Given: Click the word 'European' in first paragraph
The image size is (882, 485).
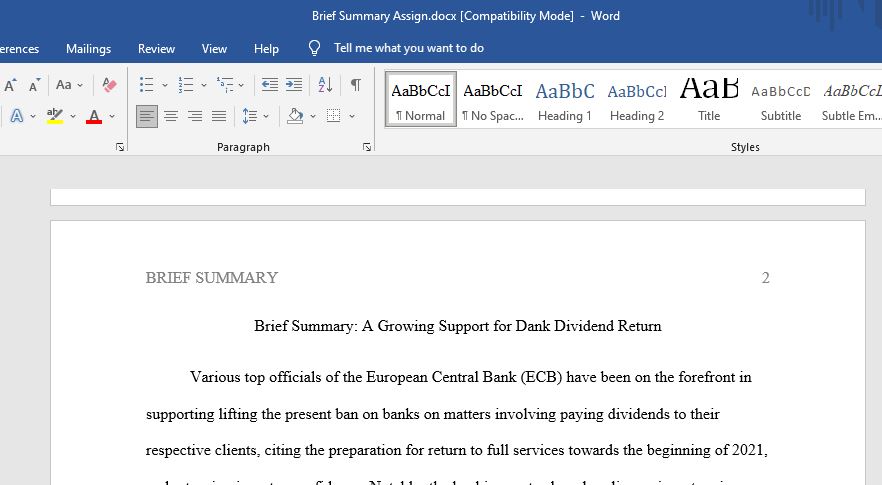Looking at the screenshot, I should coord(397,377).
